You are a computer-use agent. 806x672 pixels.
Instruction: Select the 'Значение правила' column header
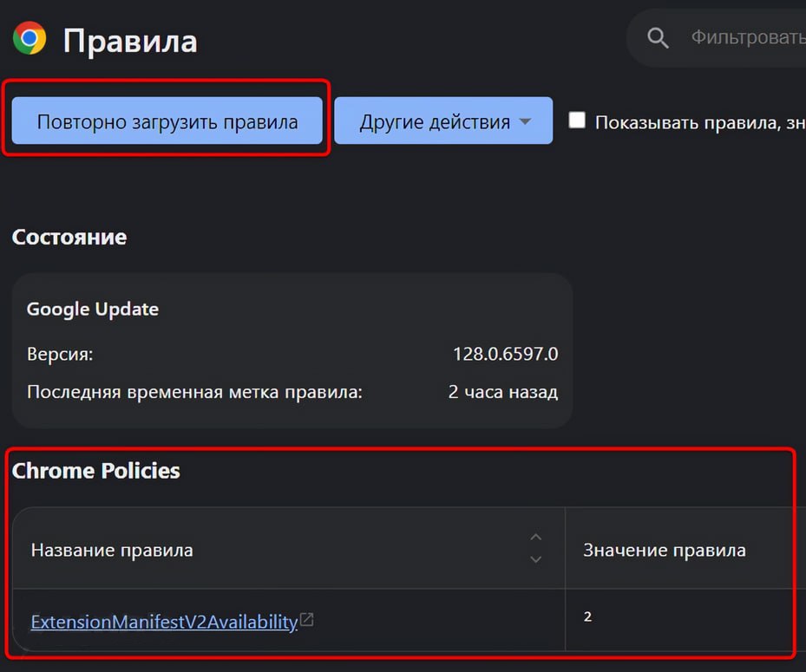click(x=664, y=550)
